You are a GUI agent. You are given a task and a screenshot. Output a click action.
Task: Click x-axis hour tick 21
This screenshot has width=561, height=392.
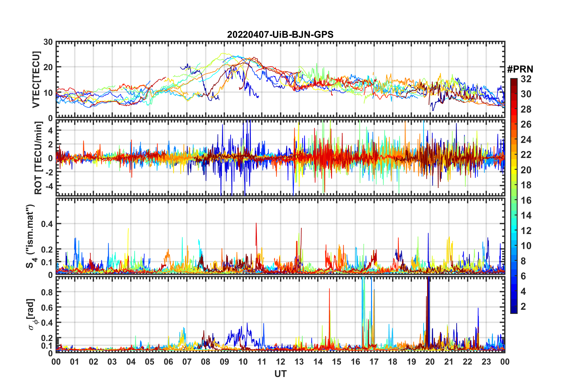point(449,362)
